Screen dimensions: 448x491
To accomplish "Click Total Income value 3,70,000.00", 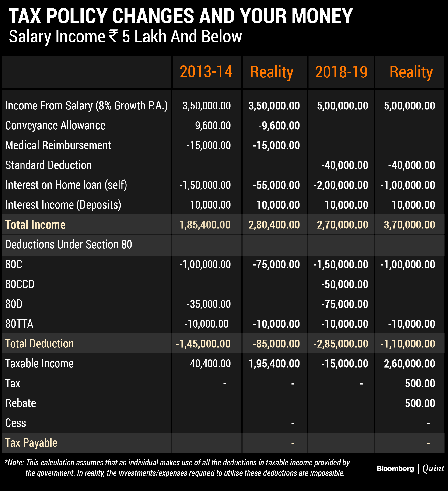I will coord(409,224).
